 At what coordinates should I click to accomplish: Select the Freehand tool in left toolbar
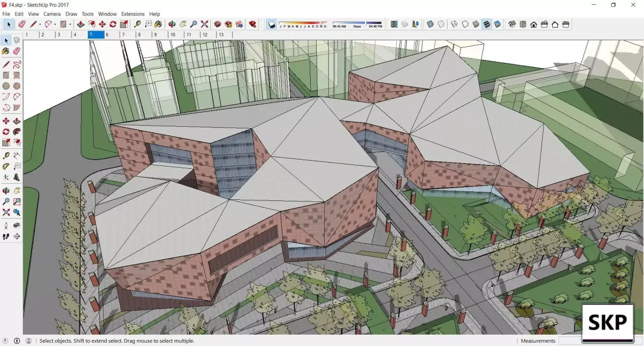point(17,64)
